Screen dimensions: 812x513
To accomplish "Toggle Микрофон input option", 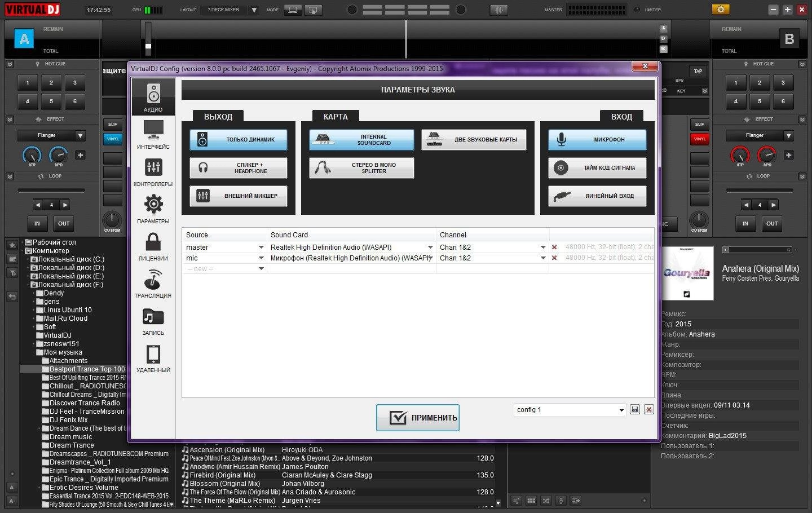I will [597, 140].
